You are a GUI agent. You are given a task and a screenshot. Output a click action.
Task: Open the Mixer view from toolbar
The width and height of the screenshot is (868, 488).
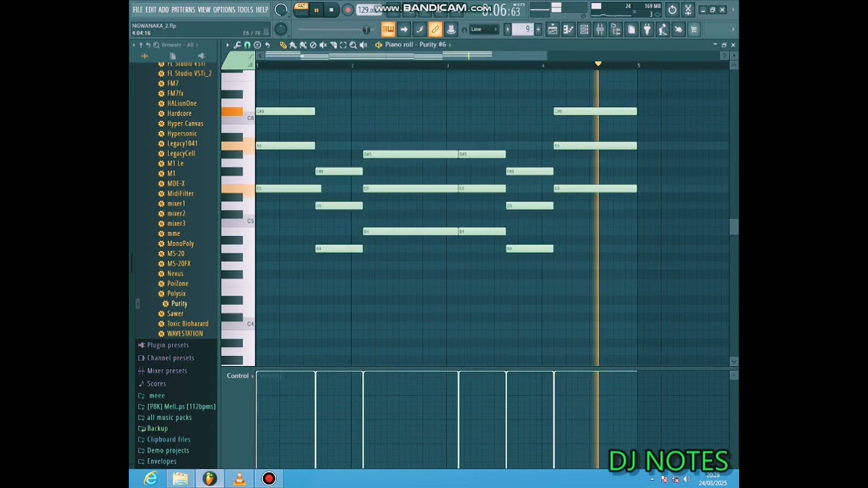click(x=599, y=29)
